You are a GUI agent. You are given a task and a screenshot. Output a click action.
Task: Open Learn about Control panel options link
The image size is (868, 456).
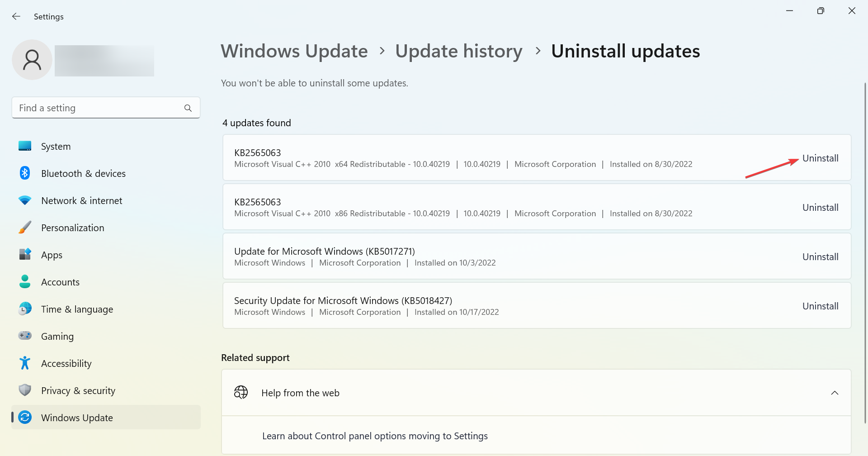click(x=375, y=436)
